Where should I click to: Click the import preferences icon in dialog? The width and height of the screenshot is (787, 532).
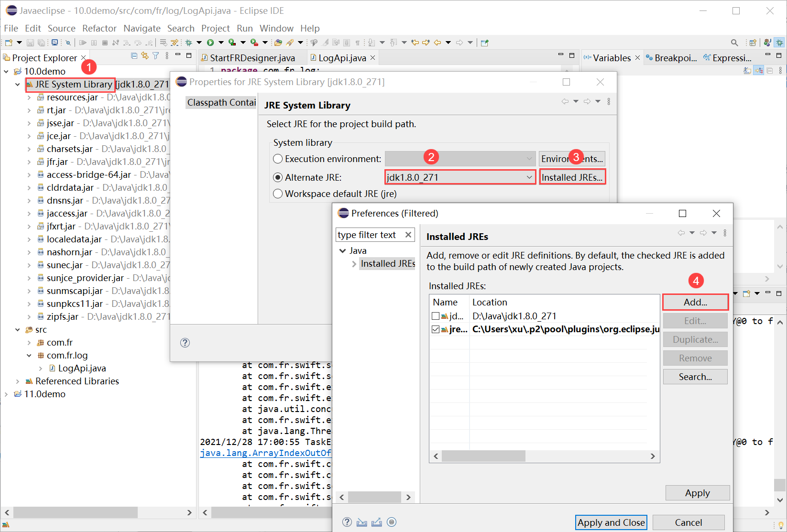[362, 522]
